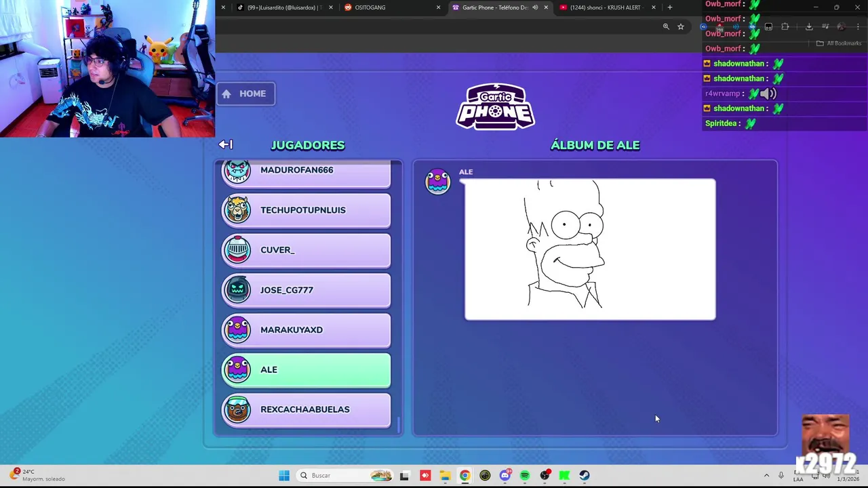Click the microphone icon in system tray
Image resolution: width=868 pixels, height=488 pixels.
(781, 475)
